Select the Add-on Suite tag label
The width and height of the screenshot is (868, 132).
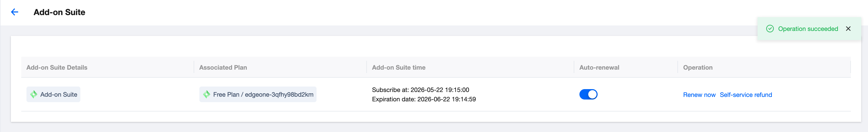(x=53, y=95)
